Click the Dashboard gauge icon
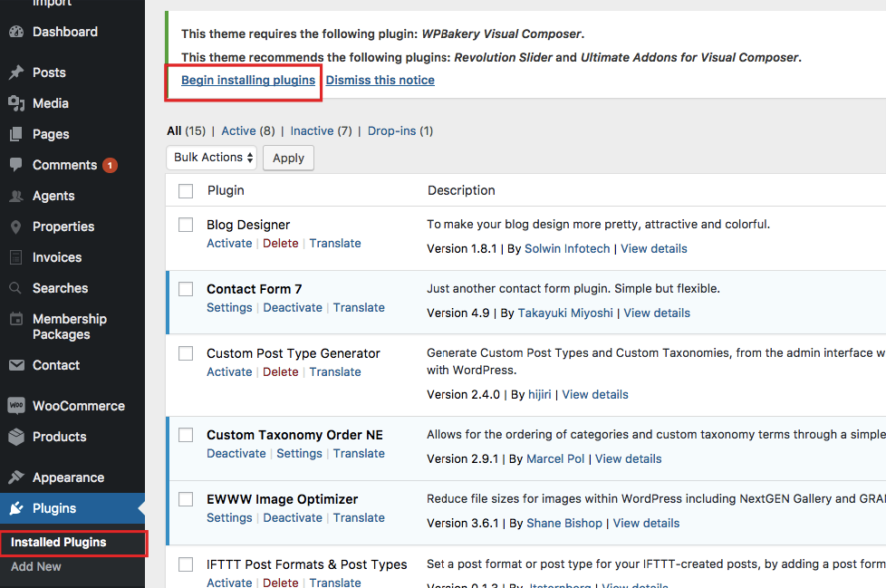Image resolution: width=886 pixels, height=588 pixels. point(16,32)
